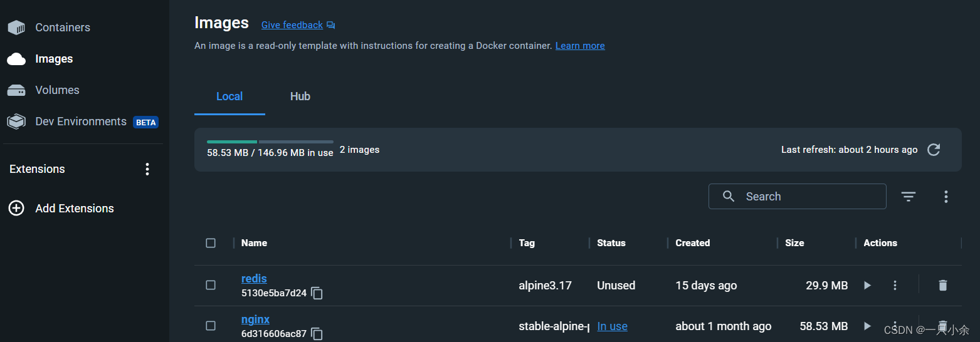Screen dimensions: 980x342
Task: Run the redis image
Action: [x=867, y=286]
